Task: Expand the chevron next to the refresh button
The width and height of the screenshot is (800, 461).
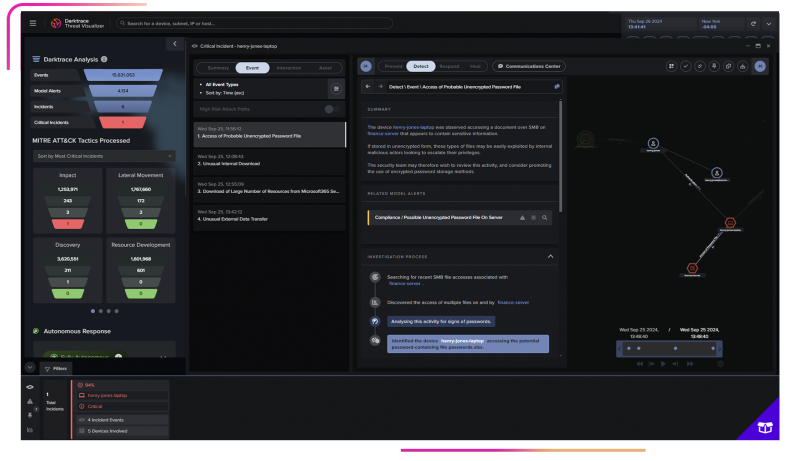Action: pos(767,23)
